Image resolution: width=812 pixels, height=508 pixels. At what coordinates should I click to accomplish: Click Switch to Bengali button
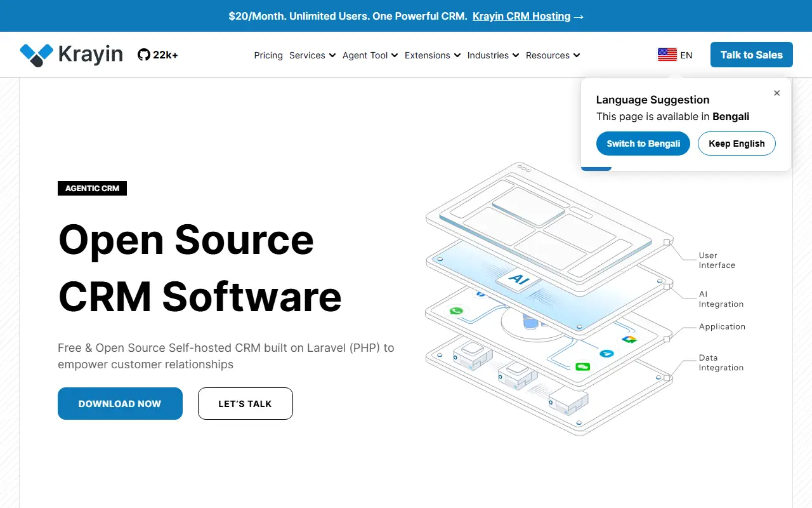point(643,144)
